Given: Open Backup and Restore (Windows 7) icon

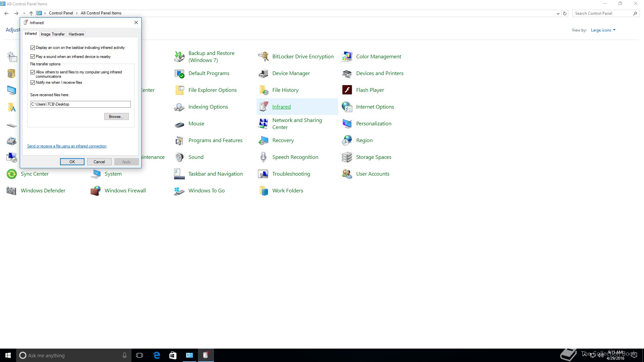Looking at the screenshot, I should tap(179, 57).
